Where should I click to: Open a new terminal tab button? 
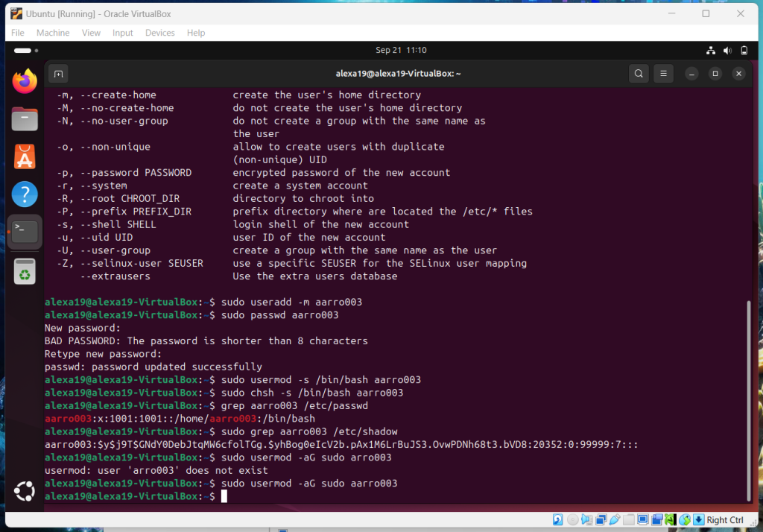59,74
